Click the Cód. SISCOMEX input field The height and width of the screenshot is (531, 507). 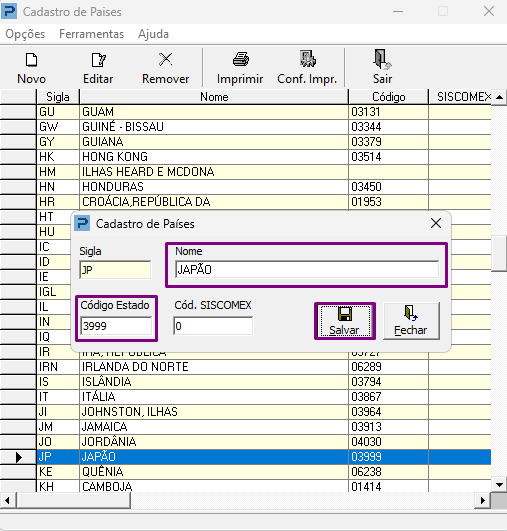[x=213, y=326]
